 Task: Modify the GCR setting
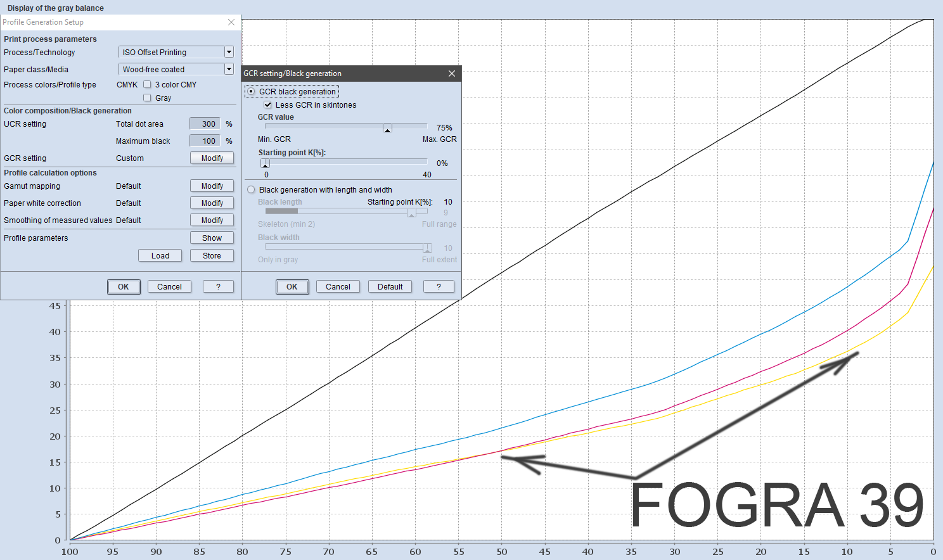[x=212, y=158]
